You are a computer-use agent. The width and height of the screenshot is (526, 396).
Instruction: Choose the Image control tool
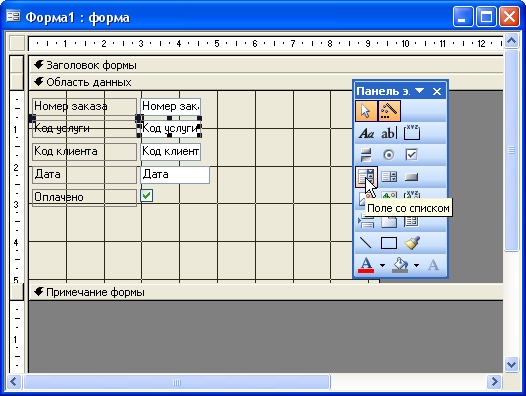point(361,198)
